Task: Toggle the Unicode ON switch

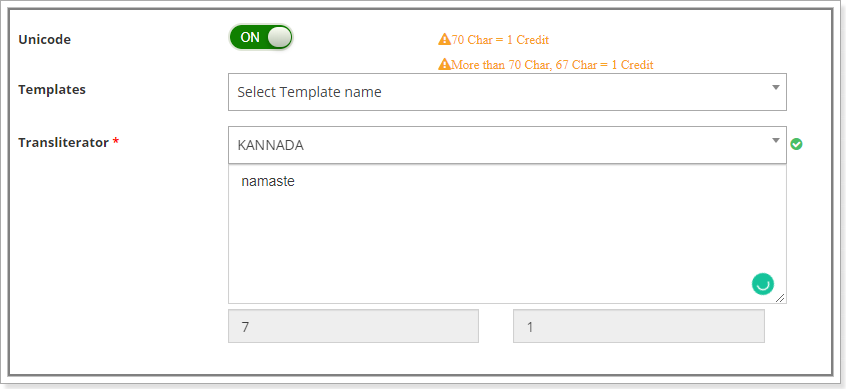Action: pyautogui.click(x=261, y=38)
